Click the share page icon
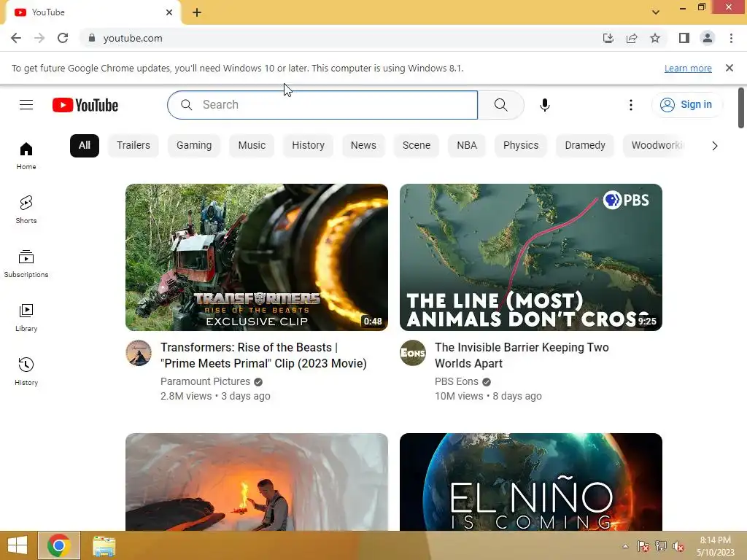 632,38
